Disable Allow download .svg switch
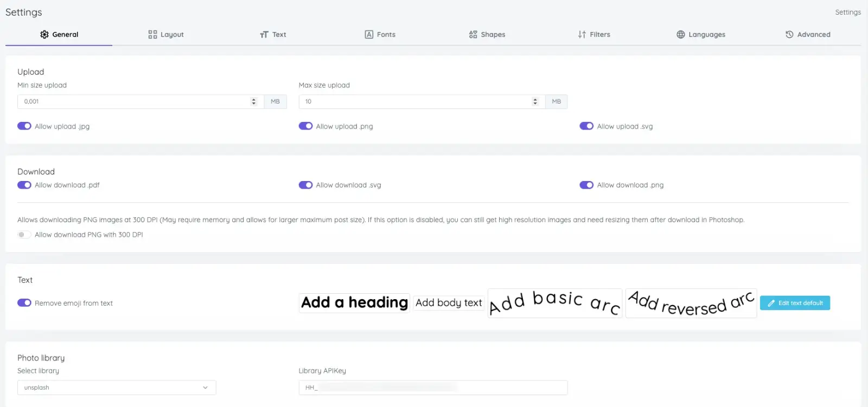Image resolution: width=868 pixels, height=407 pixels. [x=305, y=185]
